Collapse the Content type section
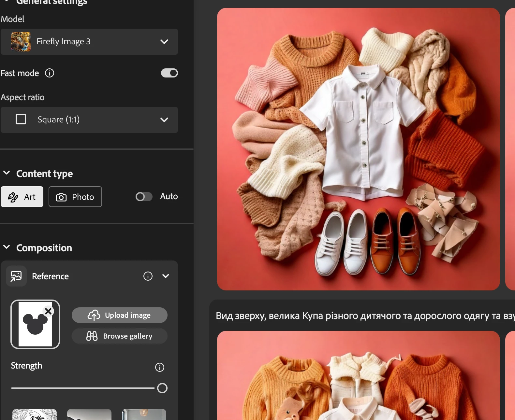 pos(7,173)
